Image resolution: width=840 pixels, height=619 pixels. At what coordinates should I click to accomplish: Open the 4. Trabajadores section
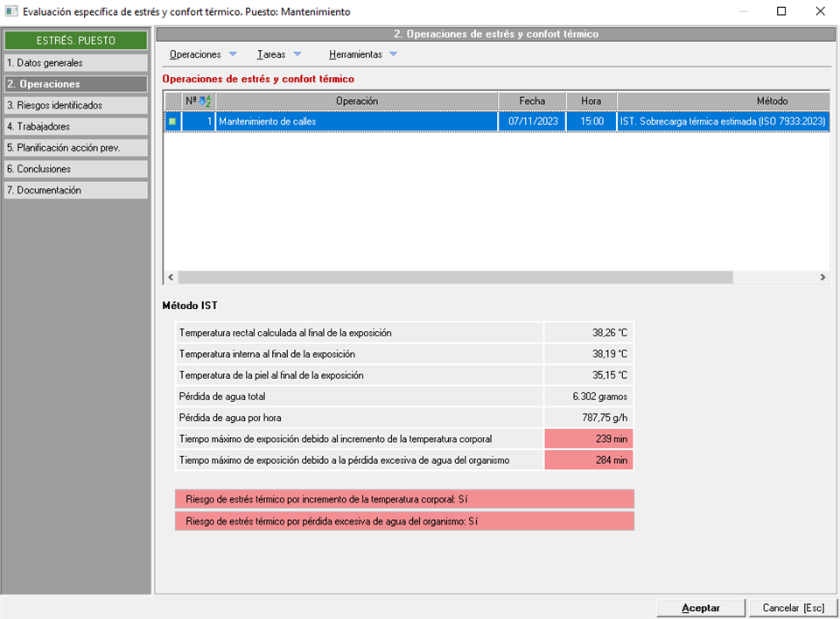click(x=75, y=127)
